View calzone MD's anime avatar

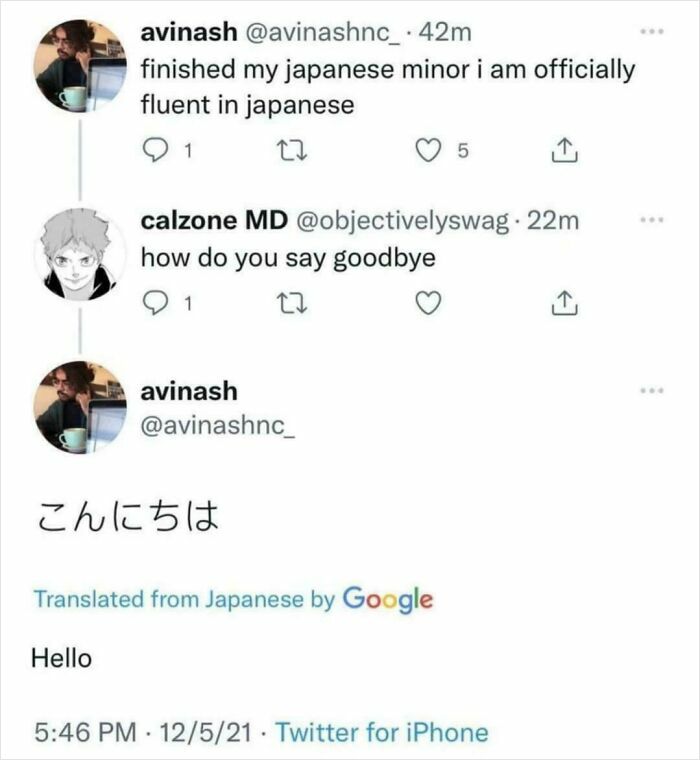click(x=80, y=251)
